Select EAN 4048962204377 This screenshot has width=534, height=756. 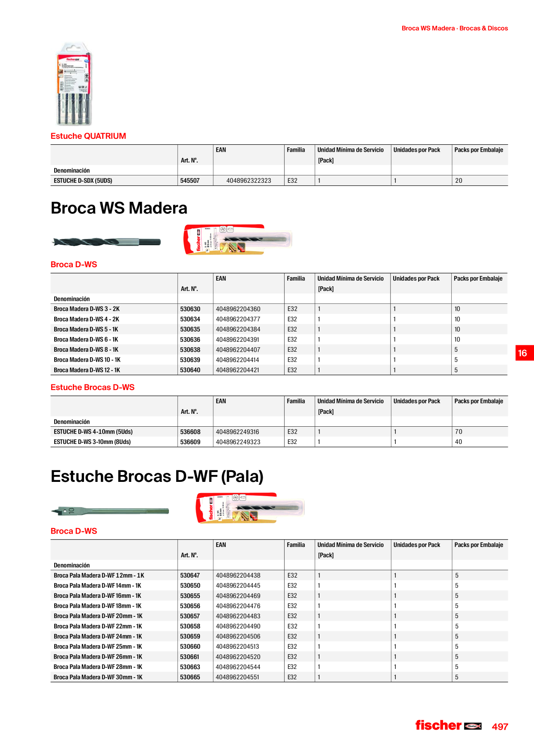tap(238, 319)
